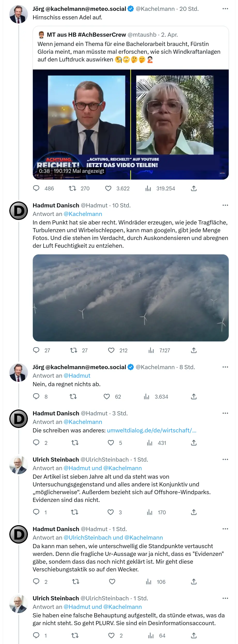Screen dimensions: 238x644
Task: Open the offshore wind farm clouds image
Action: [x=131, y=298]
